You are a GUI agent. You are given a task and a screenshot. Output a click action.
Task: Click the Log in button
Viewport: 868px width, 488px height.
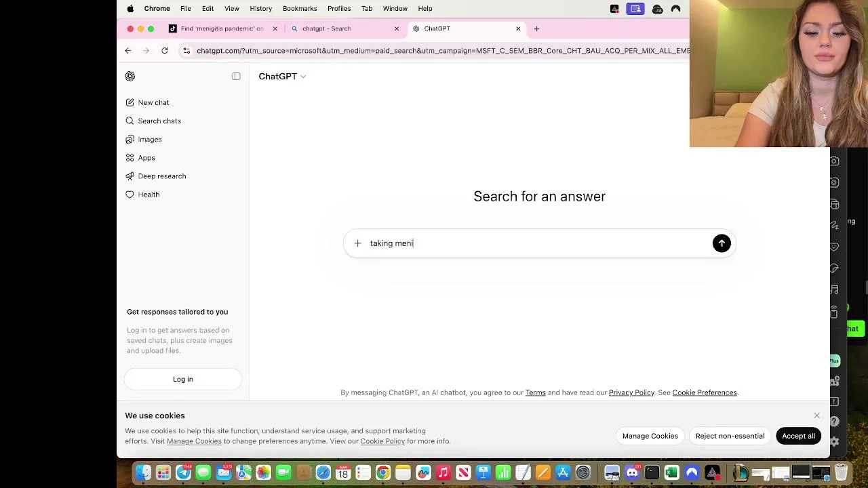coord(182,379)
